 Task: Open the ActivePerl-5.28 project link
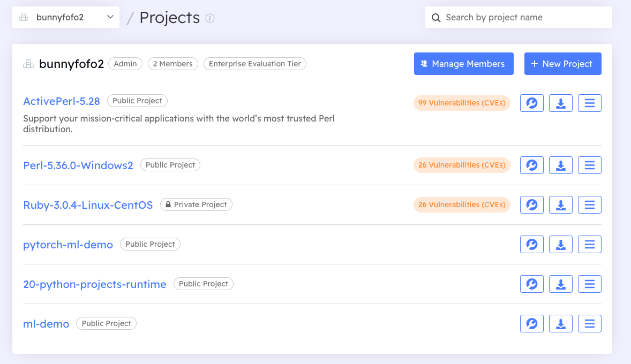point(62,101)
